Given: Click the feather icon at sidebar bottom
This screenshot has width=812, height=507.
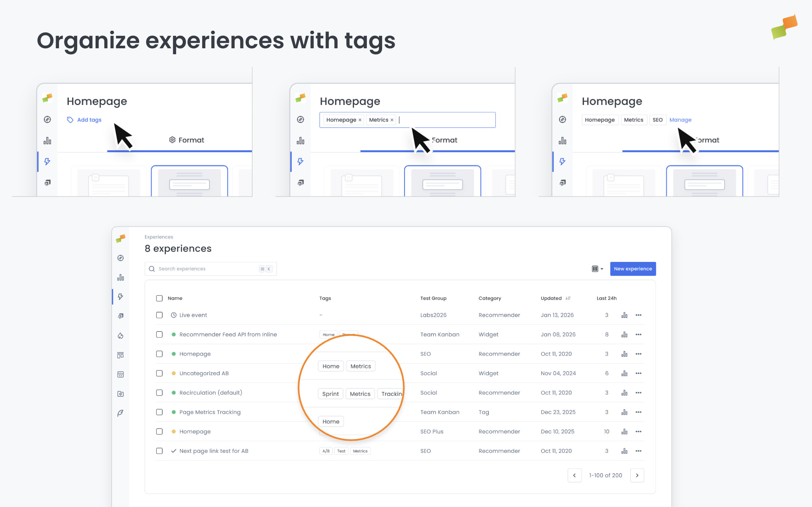Looking at the screenshot, I should [x=121, y=413].
